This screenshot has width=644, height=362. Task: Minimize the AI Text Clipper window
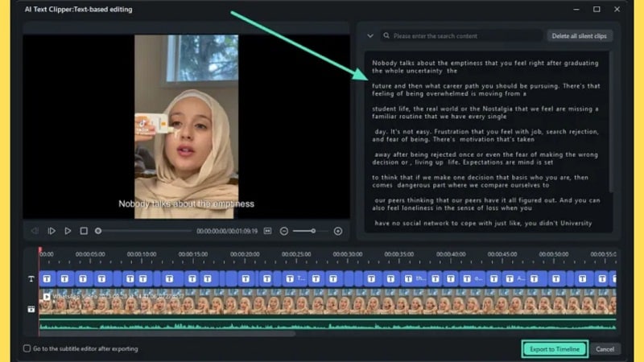point(576,9)
